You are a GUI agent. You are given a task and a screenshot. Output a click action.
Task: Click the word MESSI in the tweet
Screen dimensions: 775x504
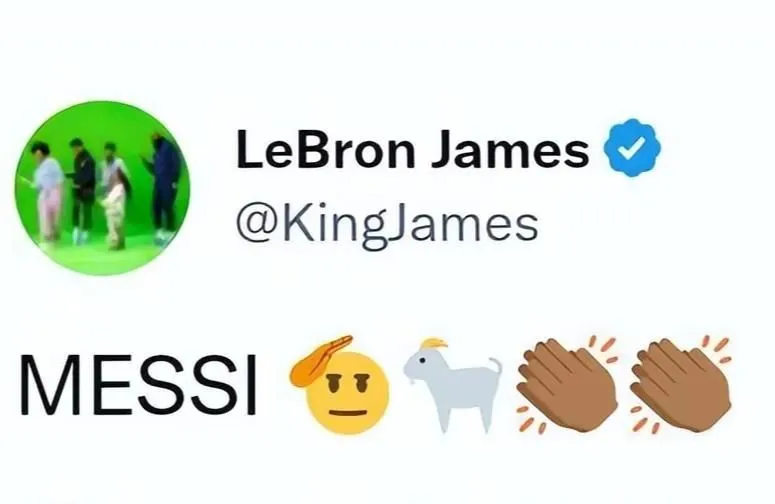click(138, 385)
